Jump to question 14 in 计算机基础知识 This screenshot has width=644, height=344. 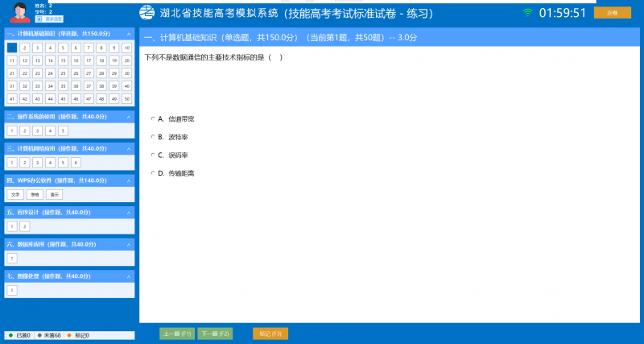[x=50, y=61]
